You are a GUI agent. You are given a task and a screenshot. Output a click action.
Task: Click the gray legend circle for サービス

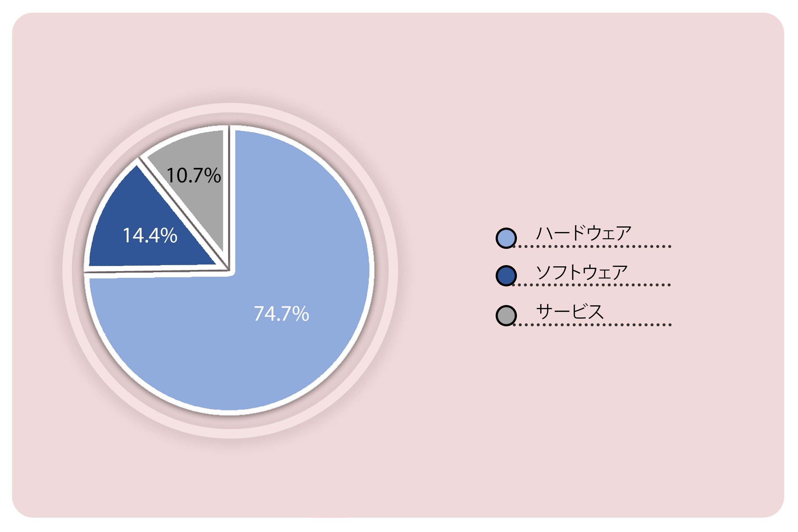[x=506, y=316]
